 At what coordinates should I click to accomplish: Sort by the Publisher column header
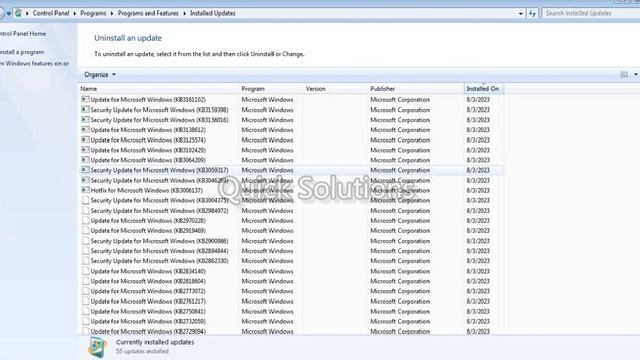[415, 89]
